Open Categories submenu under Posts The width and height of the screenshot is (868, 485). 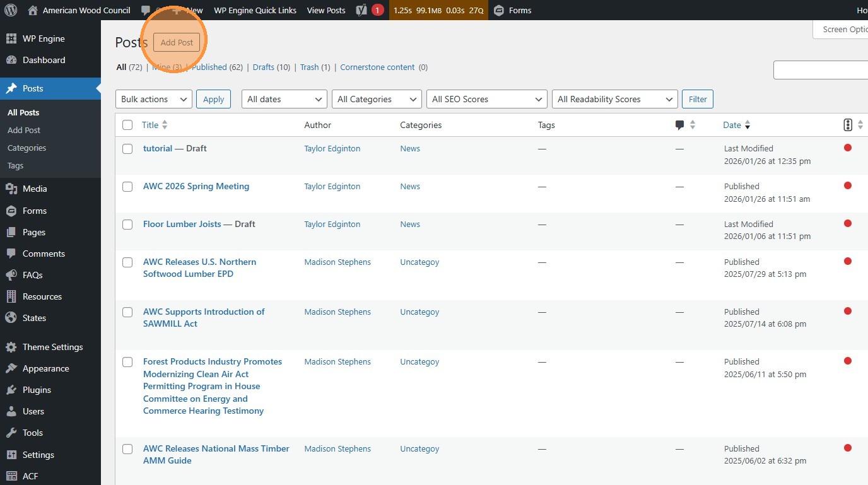coord(26,148)
